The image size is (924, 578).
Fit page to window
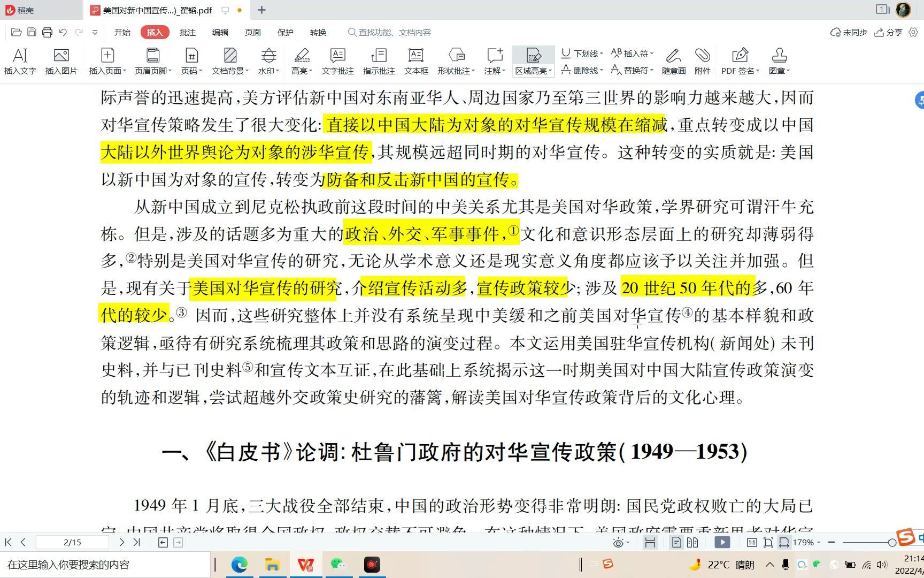click(x=768, y=543)
